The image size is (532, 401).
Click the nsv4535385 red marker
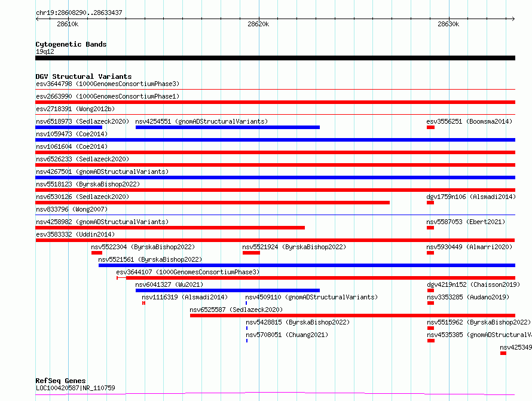431,341
